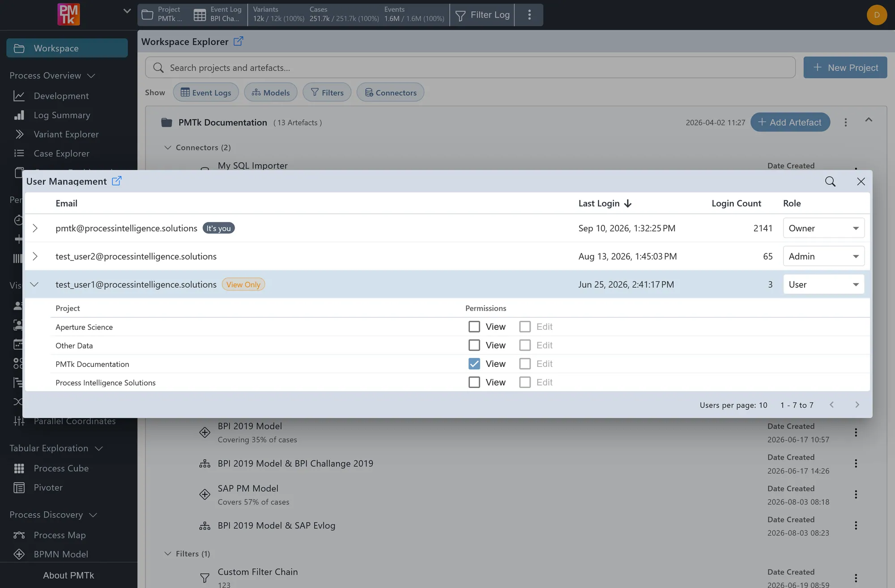Open User role dropdown for test_user1
The width and height of the screenshot is (895, 588).
tap(823, 285)
